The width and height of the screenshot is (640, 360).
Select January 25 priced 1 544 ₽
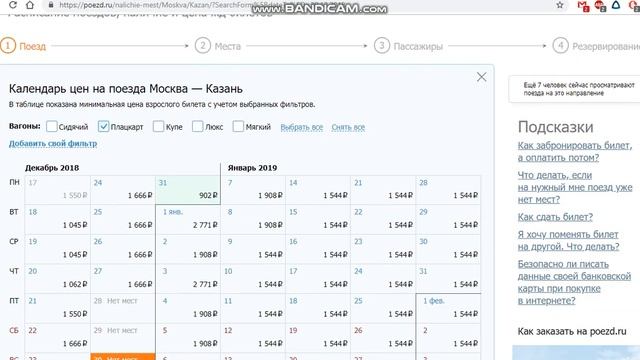point(383,309)
